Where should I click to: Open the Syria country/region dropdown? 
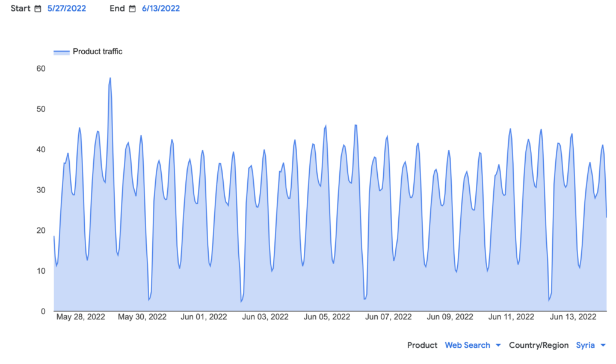(x=585, y=345)
